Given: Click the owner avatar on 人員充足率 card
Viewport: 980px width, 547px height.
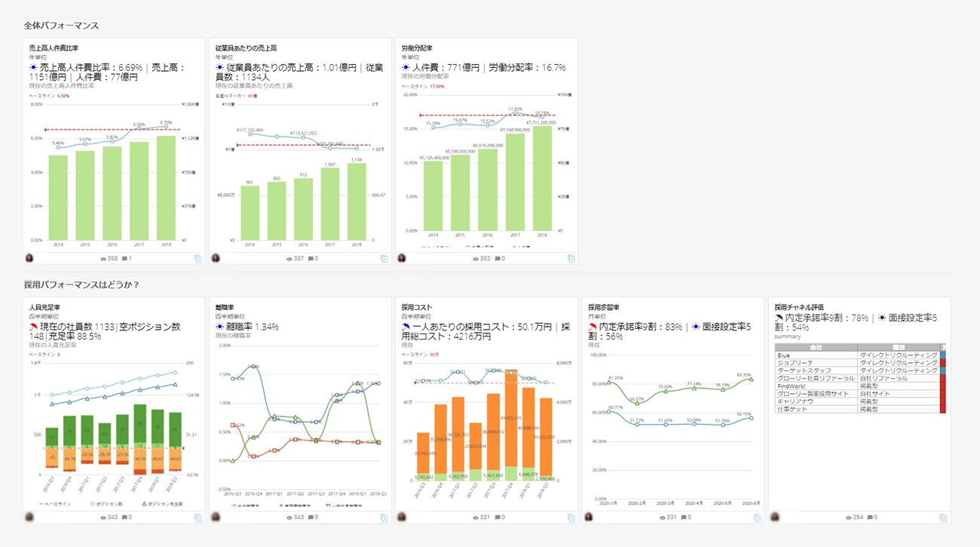Looking at the screenshot, I should pyautogui.click(x=29, y=517).
